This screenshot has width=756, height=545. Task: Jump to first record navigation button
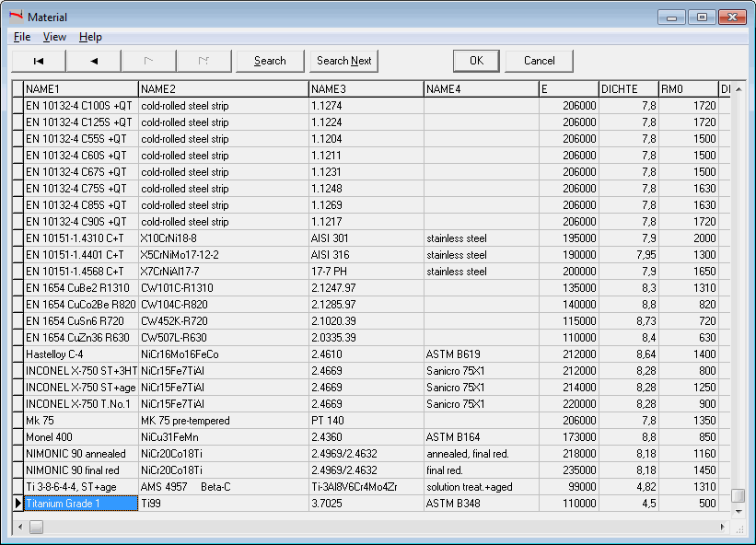coord(39,61)
